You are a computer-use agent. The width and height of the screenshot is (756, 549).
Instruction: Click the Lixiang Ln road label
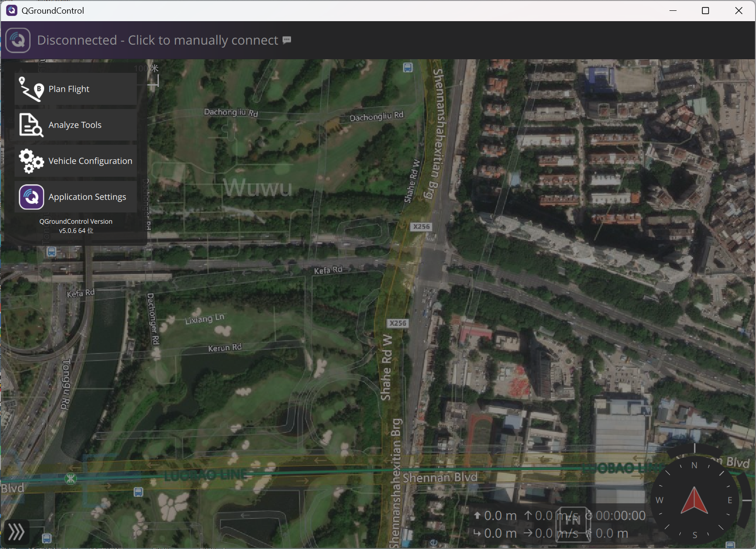[x=205, y=319]
